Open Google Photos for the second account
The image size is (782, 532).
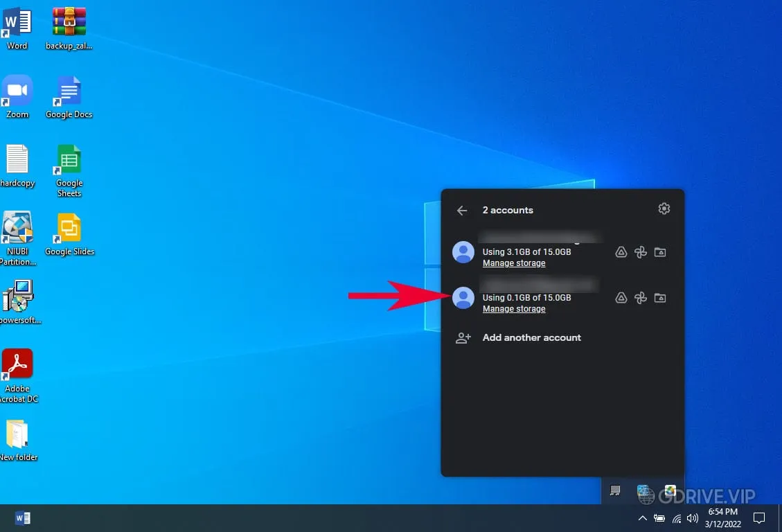pos(641,298)
